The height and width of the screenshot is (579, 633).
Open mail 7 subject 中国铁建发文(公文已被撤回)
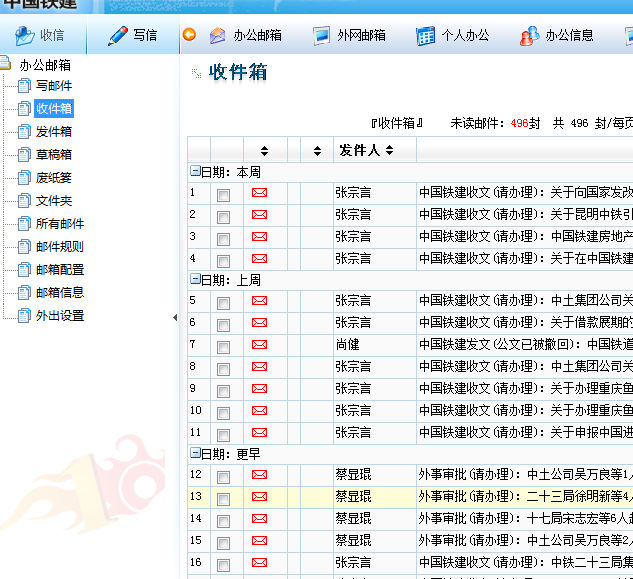tap(526, 344)
